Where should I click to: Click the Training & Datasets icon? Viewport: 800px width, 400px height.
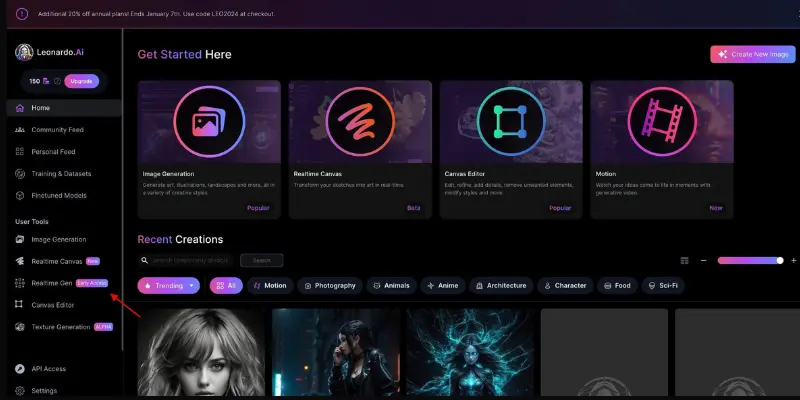click(x=20, y=173)
